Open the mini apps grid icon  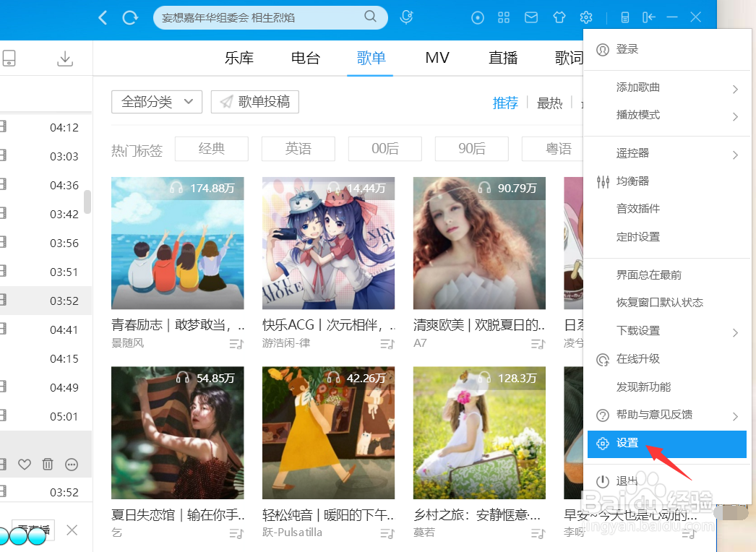click(x=504, y=17)
